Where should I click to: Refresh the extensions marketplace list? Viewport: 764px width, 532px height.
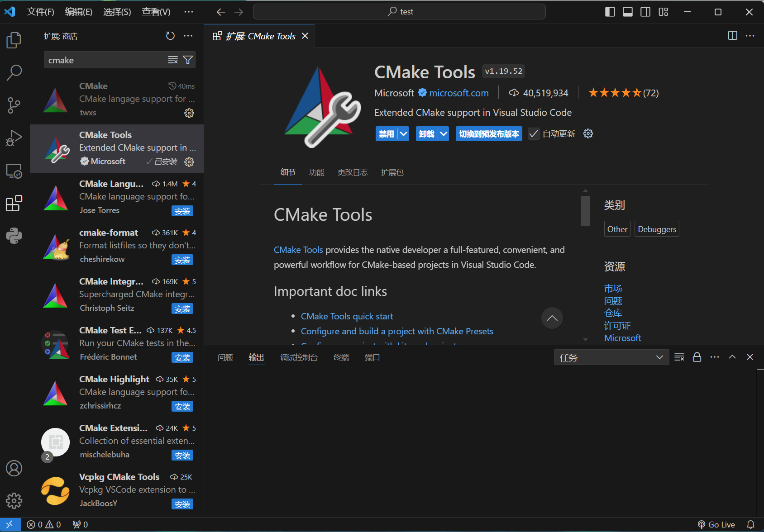click(170, 36)
